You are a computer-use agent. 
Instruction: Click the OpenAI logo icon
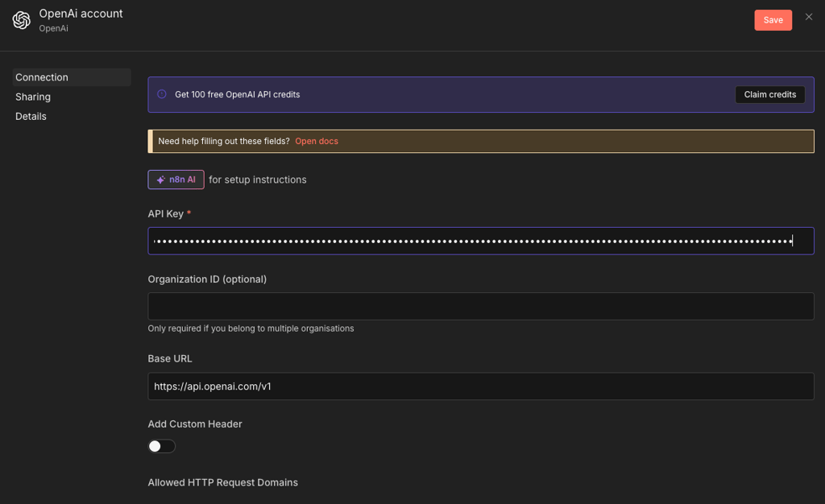click(x=22, y=20)
